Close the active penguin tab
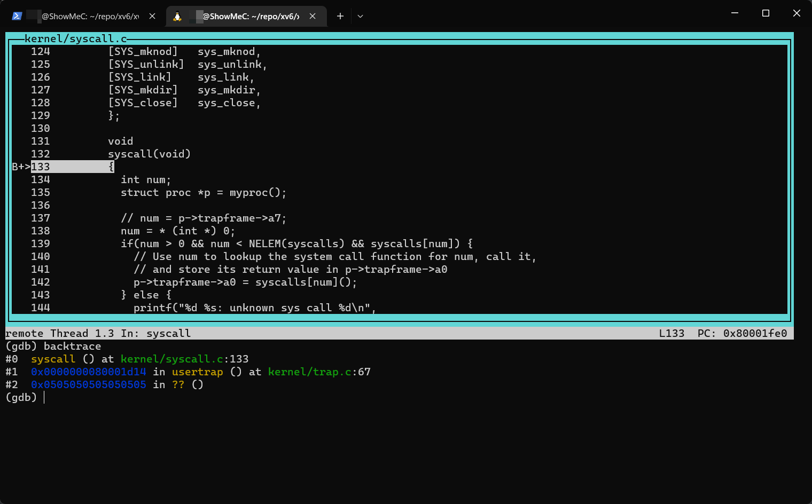 pos(313,16)
